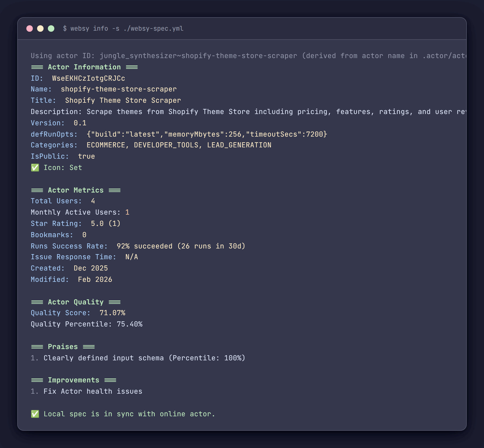Screen dimensions: 484x448
Task: Click the Using actor ID line
Action: pyautogui.click(x=248, y=56)
